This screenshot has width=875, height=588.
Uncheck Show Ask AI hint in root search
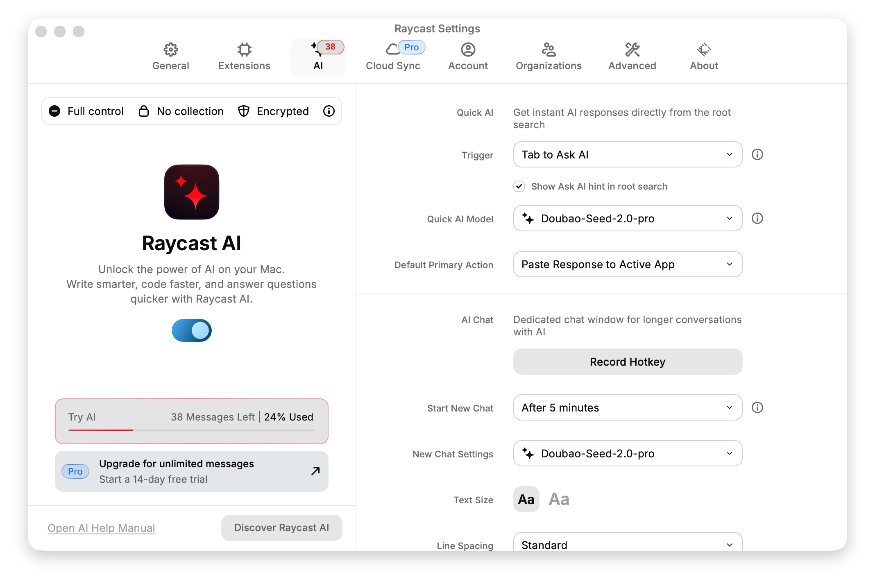pos(519,186)
